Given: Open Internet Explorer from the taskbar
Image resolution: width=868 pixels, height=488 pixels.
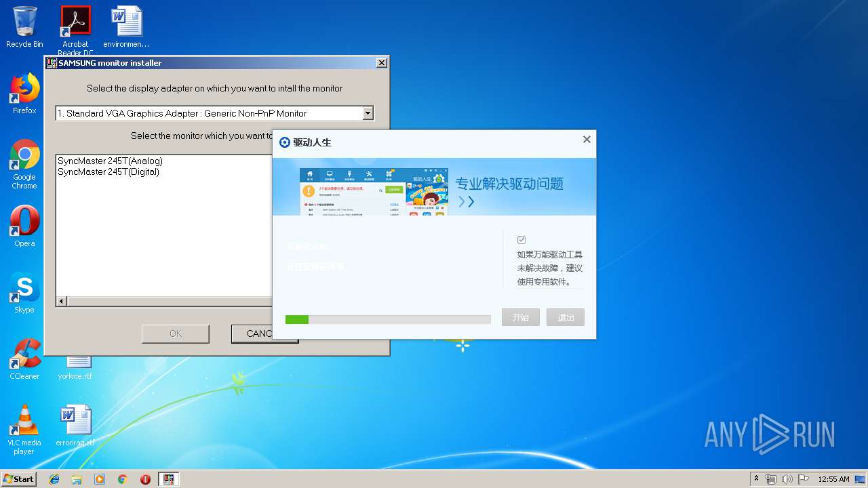Looking at the screenshot, I should tap(54, 479).
